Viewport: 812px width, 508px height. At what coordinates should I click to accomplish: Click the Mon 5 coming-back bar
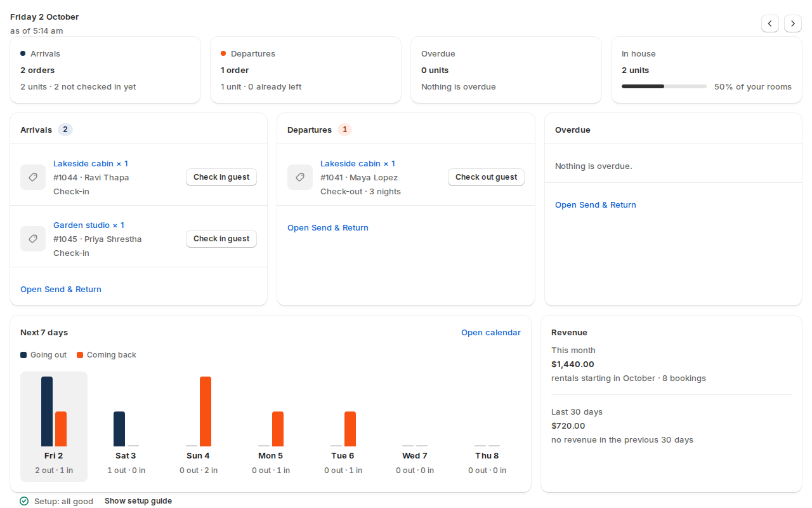coord(278,429)
